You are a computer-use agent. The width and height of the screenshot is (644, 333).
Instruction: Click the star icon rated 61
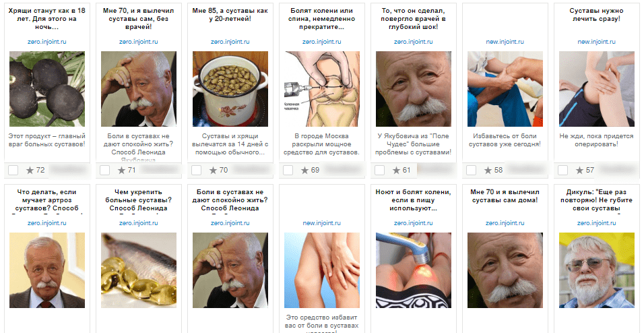click(396, 170)
